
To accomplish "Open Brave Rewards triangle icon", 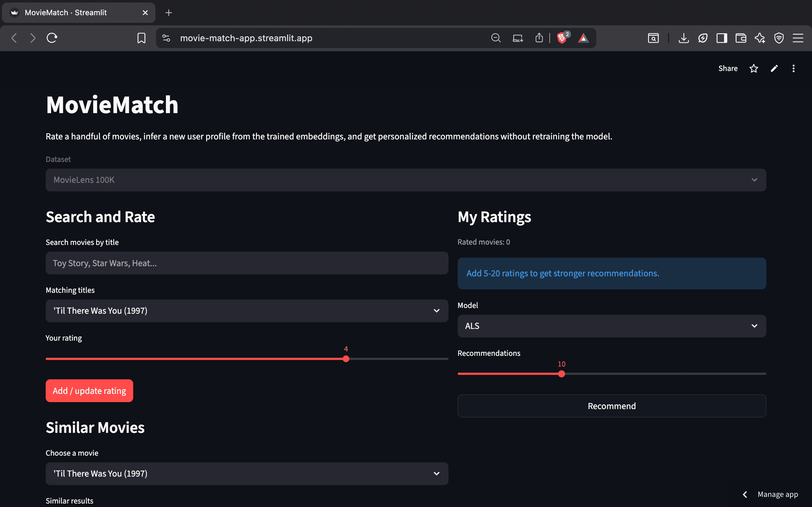I will click(583, 38).
